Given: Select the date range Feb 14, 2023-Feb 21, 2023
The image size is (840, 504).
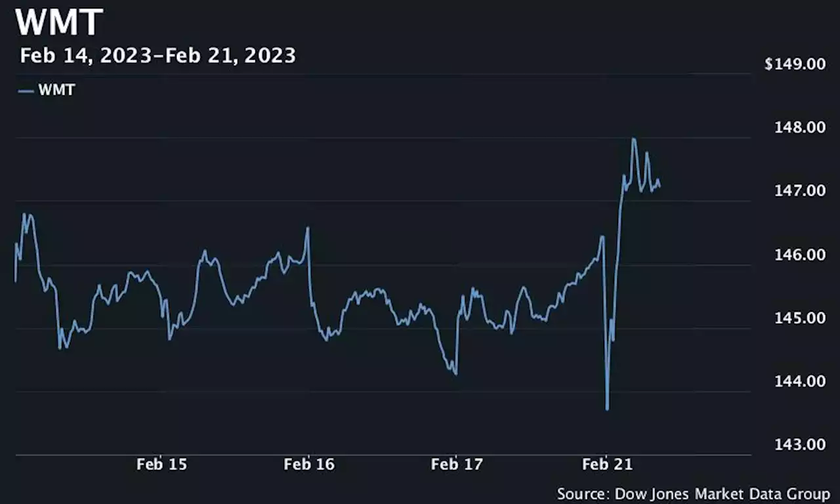Looking at the screenshot, I should point(157,55).
